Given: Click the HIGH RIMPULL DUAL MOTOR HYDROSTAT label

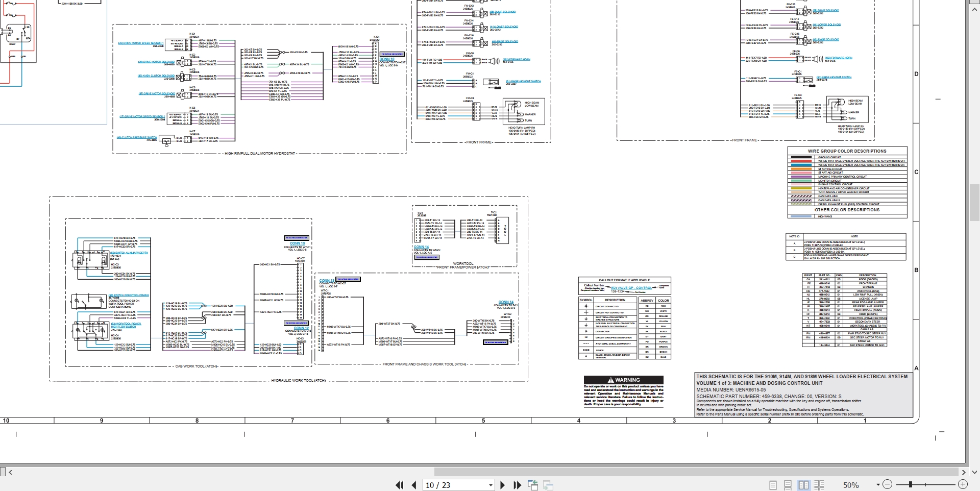Looking at the screenshot, I should click(x=260, y=153).
